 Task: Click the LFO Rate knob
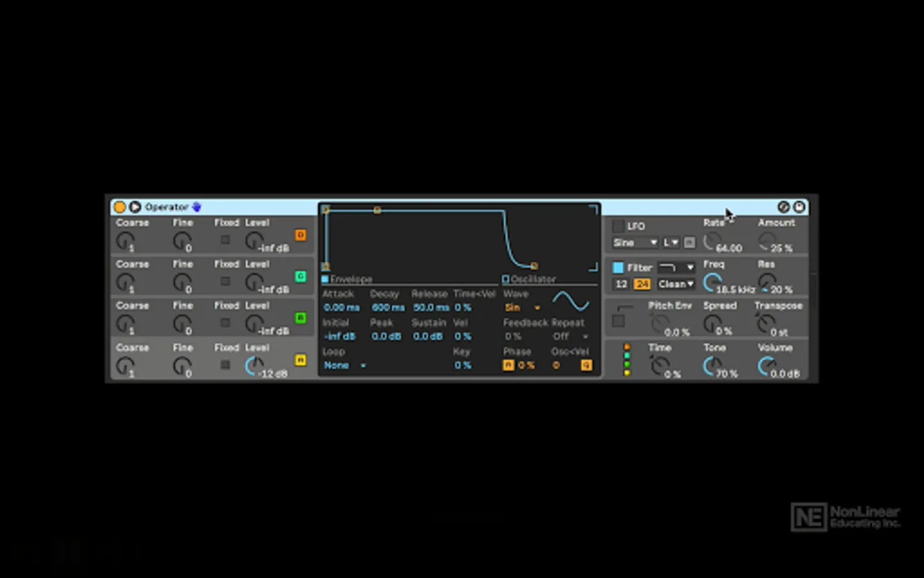point(711,241)
